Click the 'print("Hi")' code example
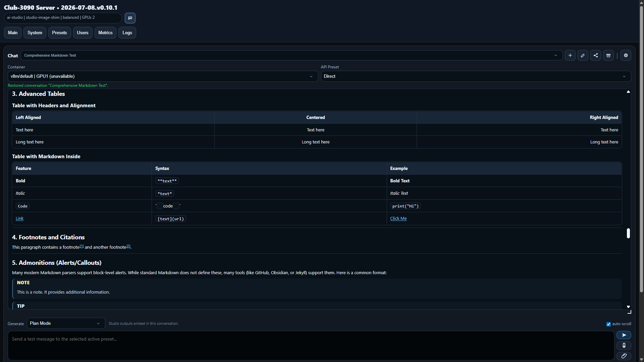 [x=406, y=206]
